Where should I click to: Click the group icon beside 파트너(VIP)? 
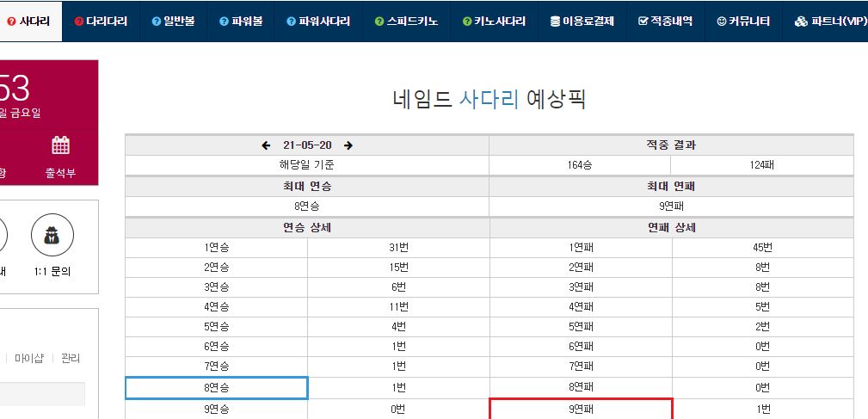(801, 22)
